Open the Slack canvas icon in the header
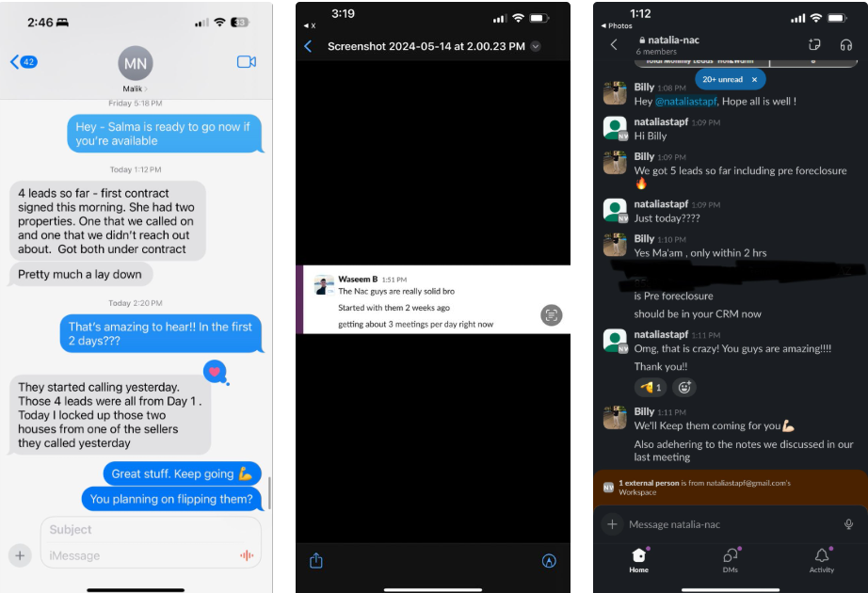Screen dimensions: 868x593 (x=814, y=45)
